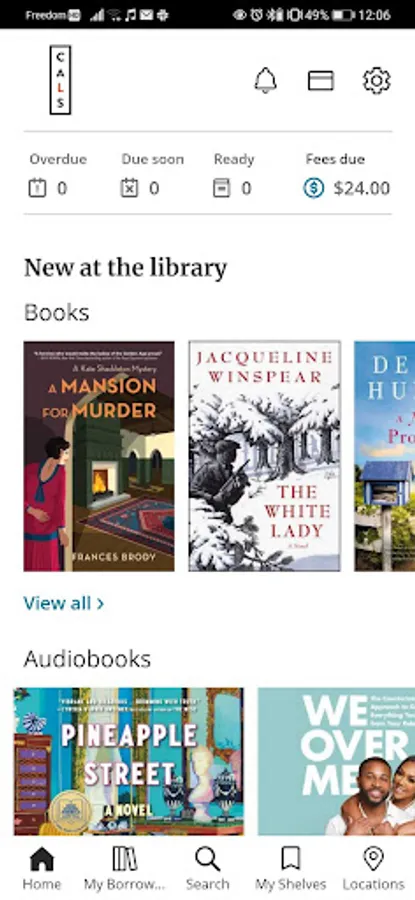This screenshot has height=900, width=415.
Task: Tap the Overdue items icon
Action: 37,188
